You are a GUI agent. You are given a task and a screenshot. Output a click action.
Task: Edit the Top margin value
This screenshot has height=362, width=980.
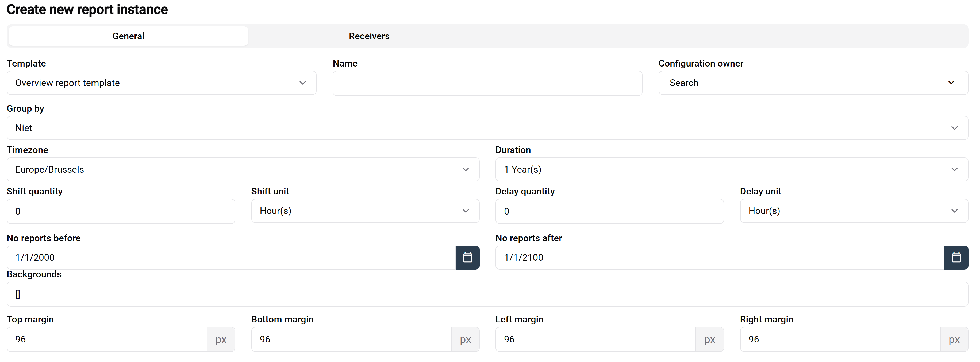(106, 339)
